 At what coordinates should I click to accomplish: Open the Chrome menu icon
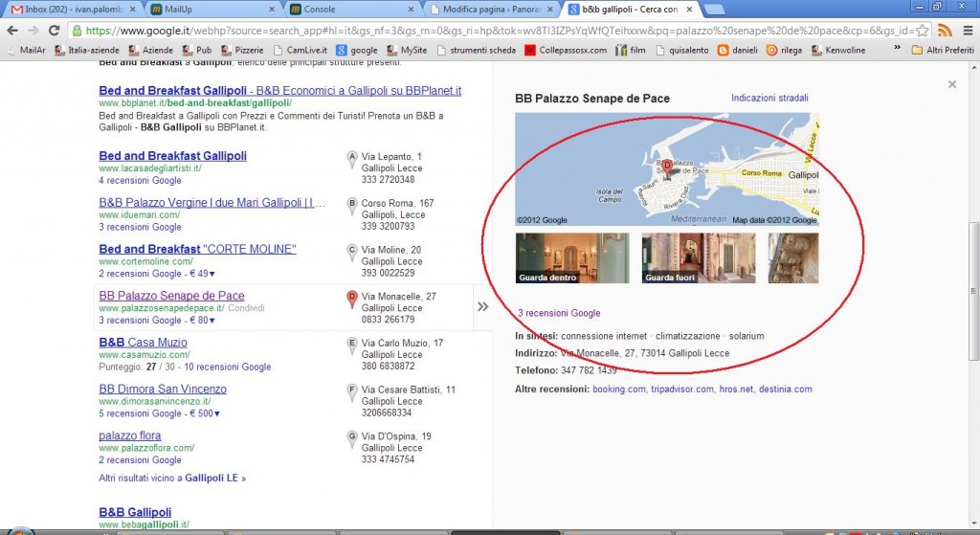point(968,31)
